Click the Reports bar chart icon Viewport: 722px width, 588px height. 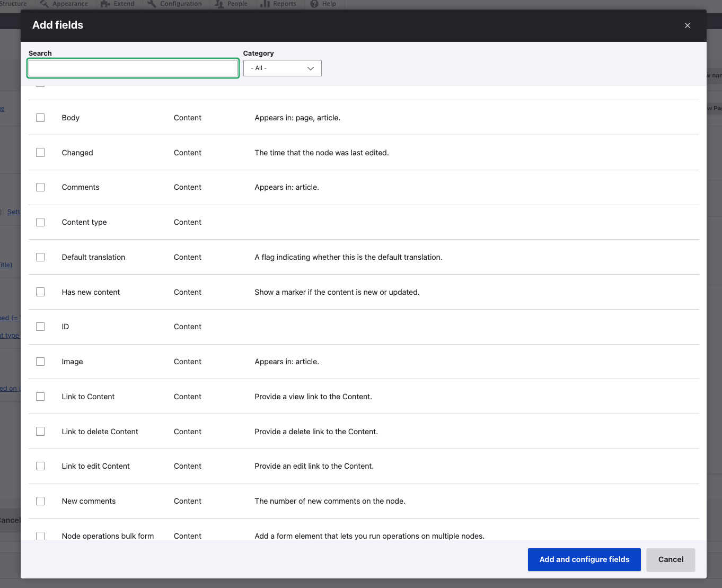pos(265,4)
